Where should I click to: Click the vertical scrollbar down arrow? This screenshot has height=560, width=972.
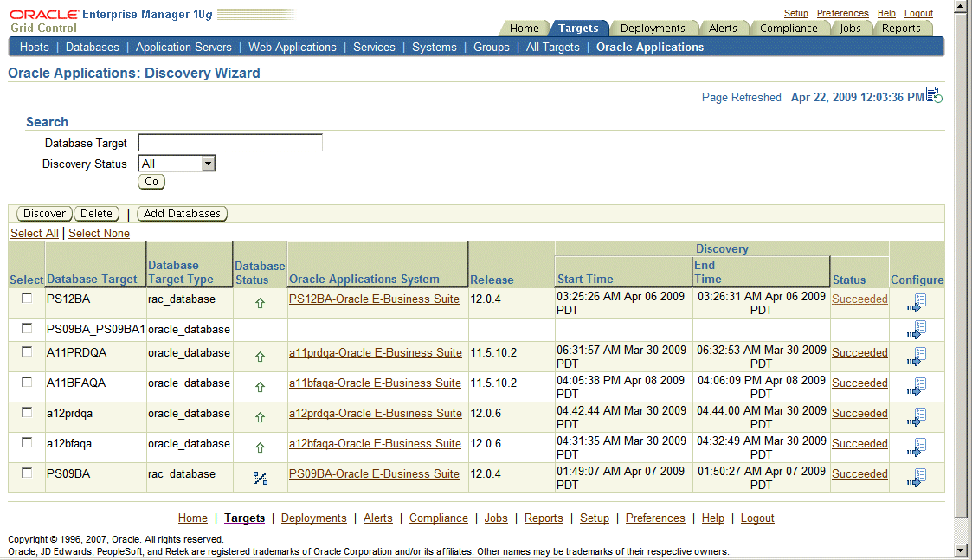[x=961, y=550]
